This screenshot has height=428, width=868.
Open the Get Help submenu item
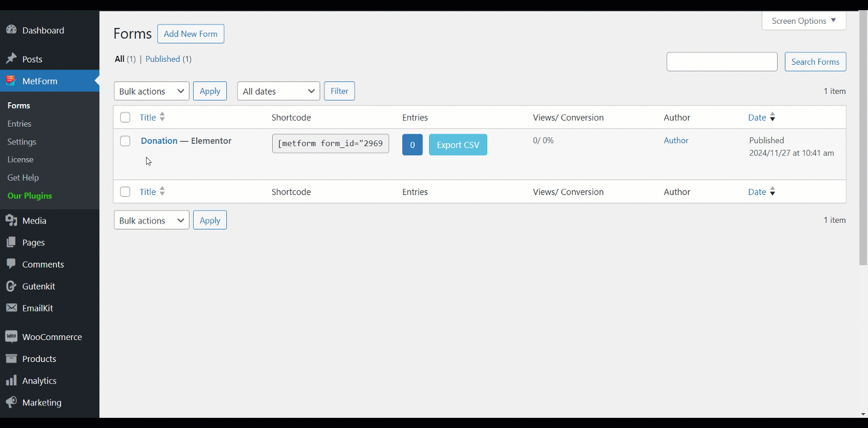point(23,178)
